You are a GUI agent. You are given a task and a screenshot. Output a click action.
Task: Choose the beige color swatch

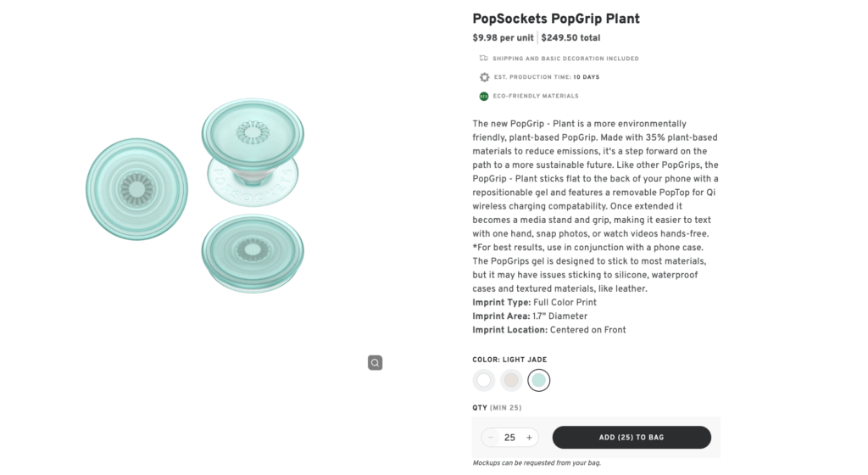click(511, 380)
